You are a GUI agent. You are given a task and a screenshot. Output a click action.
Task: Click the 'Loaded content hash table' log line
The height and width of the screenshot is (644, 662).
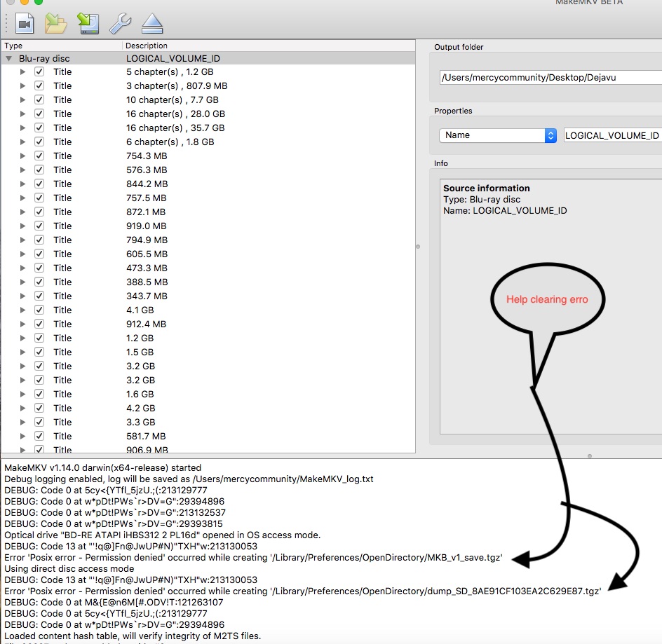pyautogui.click(x=133, y=636)
